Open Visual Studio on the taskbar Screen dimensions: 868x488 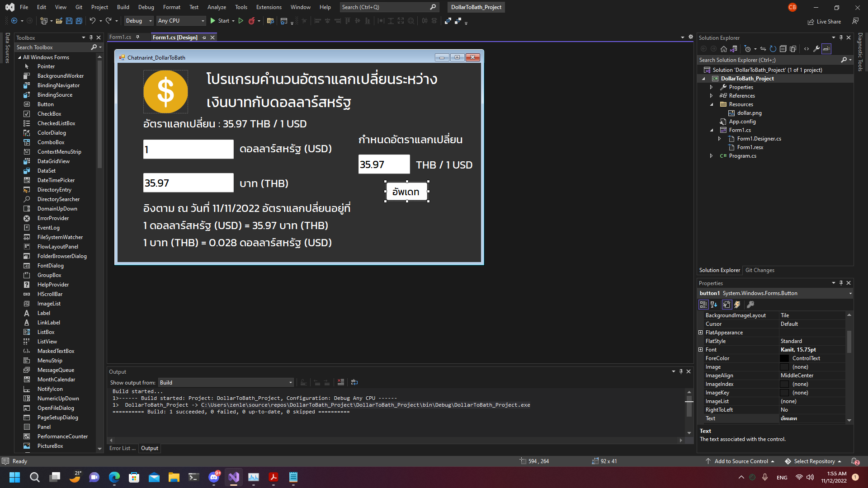click(x=233, y=477)
